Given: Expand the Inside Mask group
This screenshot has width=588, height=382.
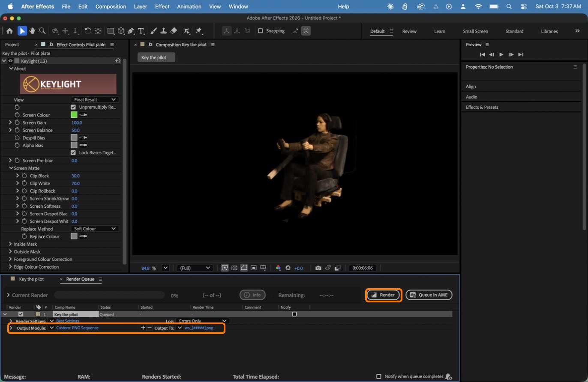Looking at the screenshot, I should (x=10, y=244).
